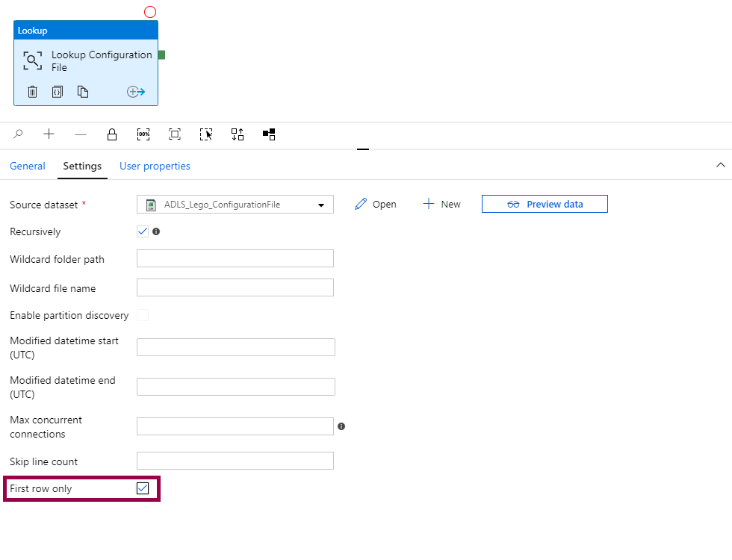Click the add output activity arrow icon

coord(135,92)
